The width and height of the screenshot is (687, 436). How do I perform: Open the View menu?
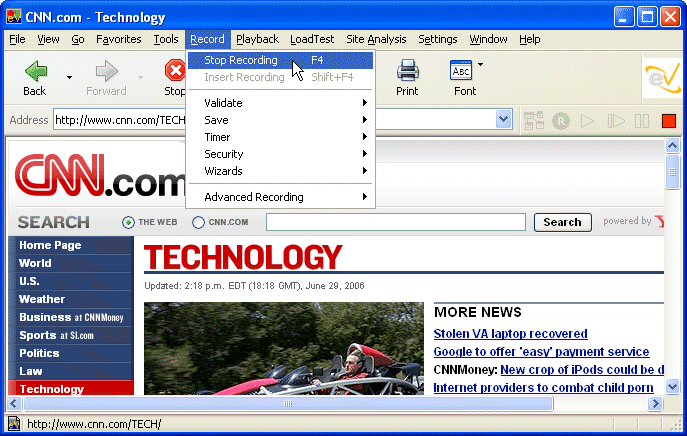coord(48,39)
